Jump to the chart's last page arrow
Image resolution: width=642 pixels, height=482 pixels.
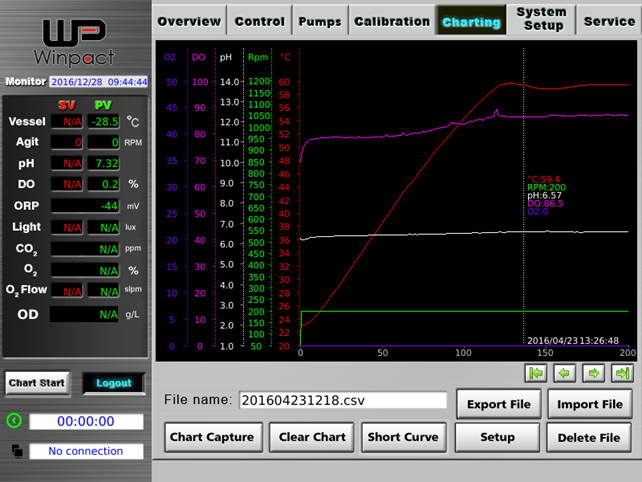[622, 373]
